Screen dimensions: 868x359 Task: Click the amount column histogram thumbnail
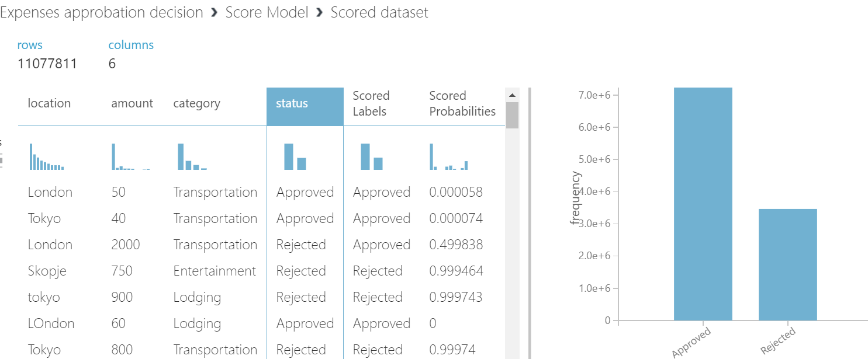pyautogui.click(x=131, y=157)
